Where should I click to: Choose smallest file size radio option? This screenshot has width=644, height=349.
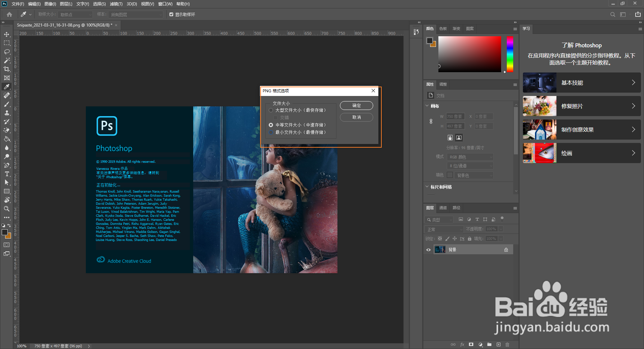tap(271, 132)
